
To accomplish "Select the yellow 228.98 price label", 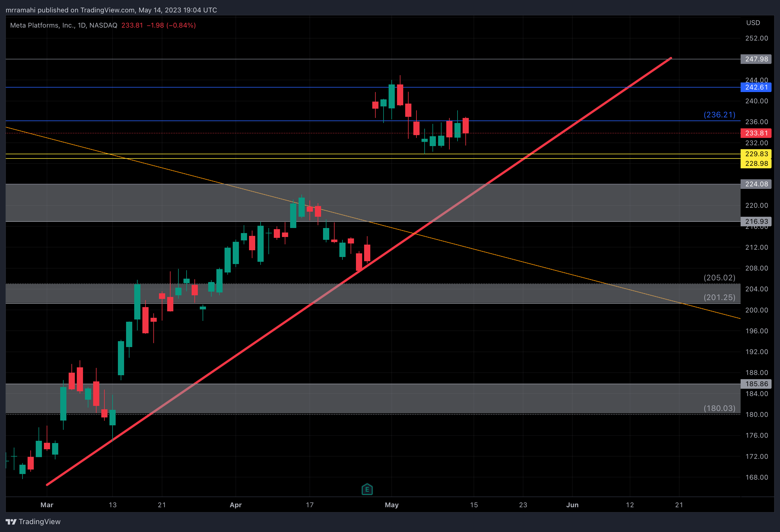I will pyautogui.click(x=756, y=164).
